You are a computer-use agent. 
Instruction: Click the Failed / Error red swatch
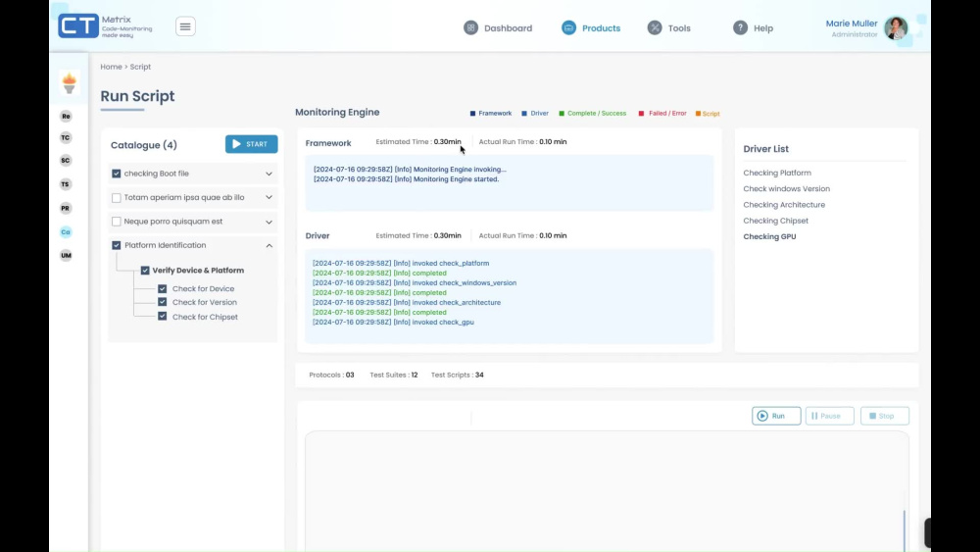click(641, 113)
